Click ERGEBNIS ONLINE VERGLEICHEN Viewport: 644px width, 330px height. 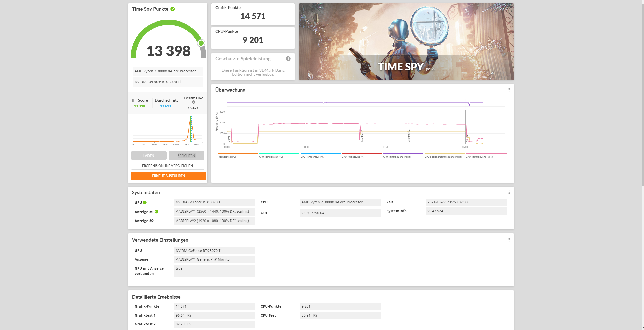coord(167,166)
